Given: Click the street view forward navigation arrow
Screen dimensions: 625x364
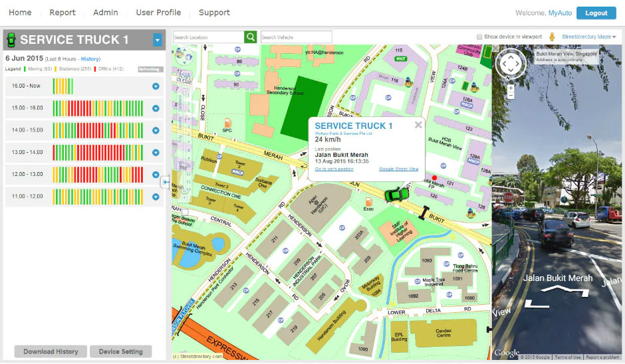Looking at the screenshot, I should [x=564, y=291].
